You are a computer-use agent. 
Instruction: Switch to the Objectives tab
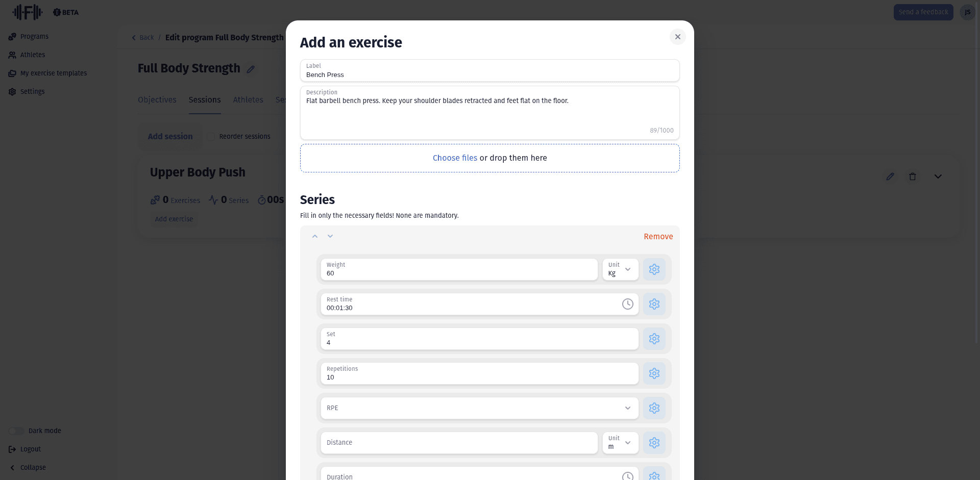(157, 100)
